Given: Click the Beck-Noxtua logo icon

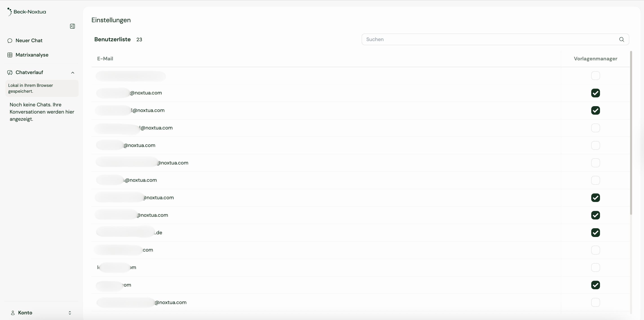Looking at the screenshot, I should point(9,12).
